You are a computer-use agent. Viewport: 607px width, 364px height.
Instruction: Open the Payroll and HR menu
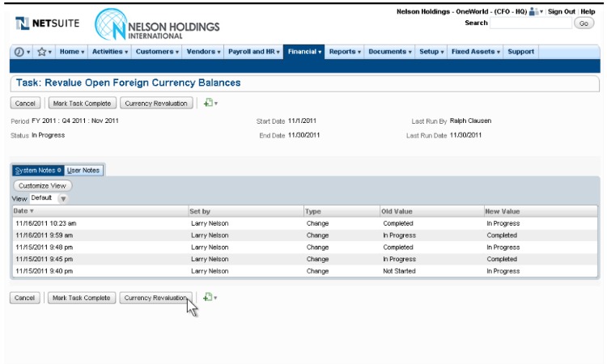click(x=253, y=52)
